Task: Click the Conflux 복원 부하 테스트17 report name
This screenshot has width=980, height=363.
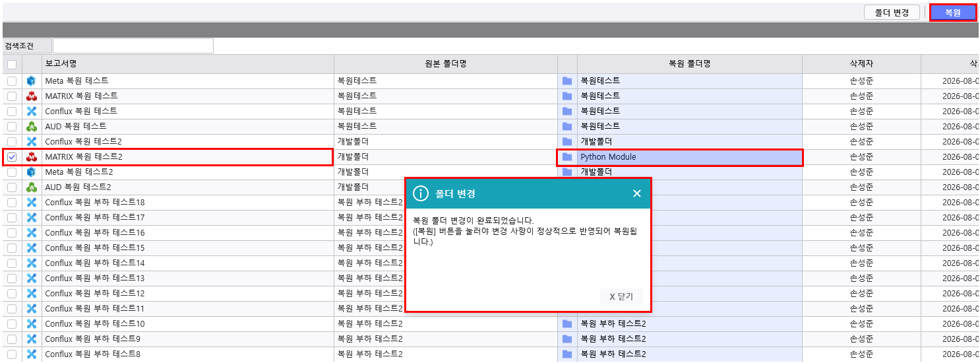Action: coord(95,217)
